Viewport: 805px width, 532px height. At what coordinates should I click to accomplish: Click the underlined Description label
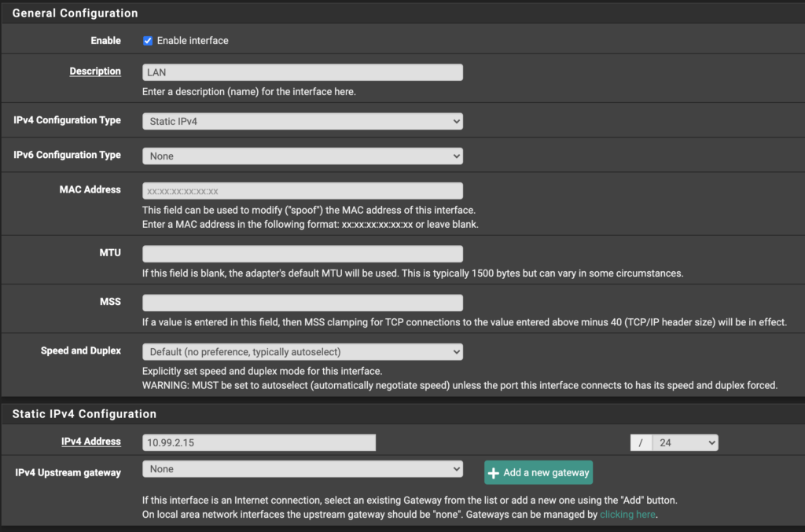pos(95,72)
